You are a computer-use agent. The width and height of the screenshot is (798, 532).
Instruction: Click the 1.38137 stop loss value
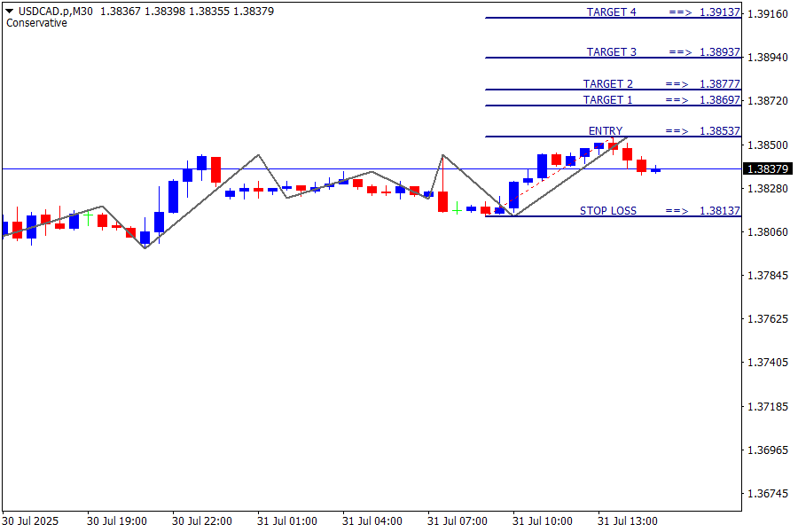720,211
